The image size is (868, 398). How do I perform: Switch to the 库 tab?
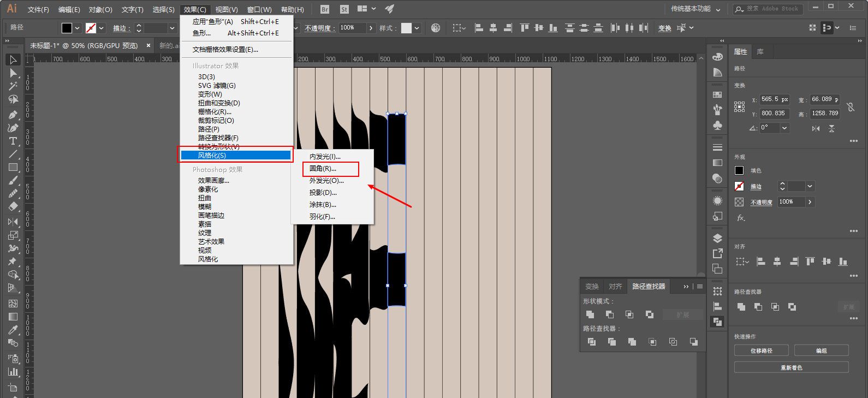coord(760,52)
